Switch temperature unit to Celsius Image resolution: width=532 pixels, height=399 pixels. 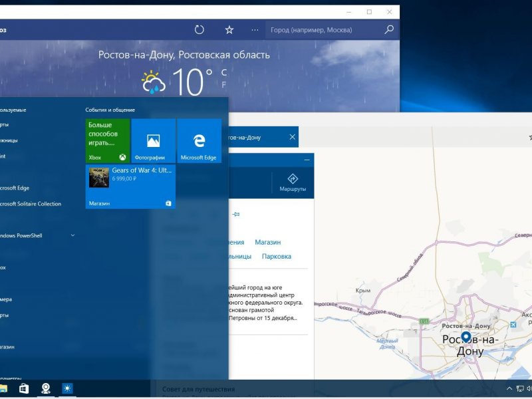tap(223, 72)
